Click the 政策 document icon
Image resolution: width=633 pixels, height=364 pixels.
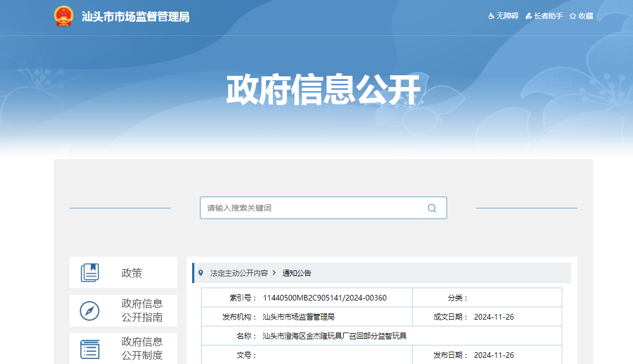click(x=90, y=272)
